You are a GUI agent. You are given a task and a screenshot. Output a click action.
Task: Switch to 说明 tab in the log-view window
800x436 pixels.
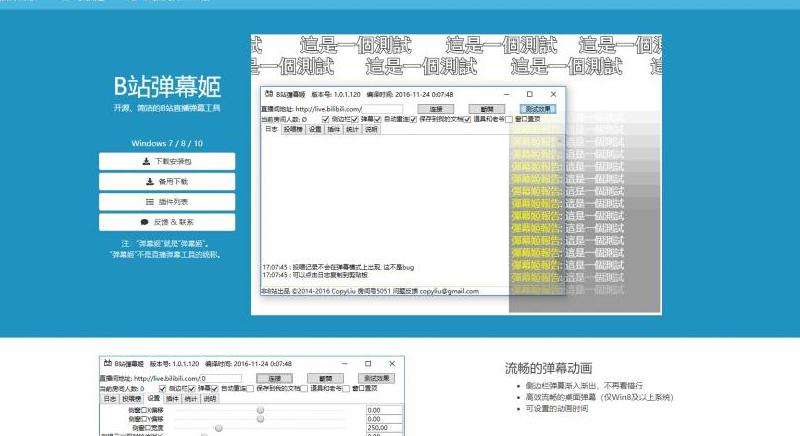(x=371, y=130)
